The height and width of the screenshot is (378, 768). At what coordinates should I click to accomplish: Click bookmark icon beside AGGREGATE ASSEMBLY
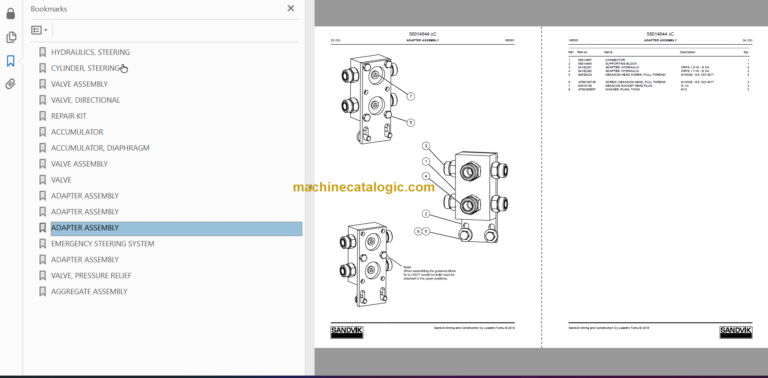43,291
